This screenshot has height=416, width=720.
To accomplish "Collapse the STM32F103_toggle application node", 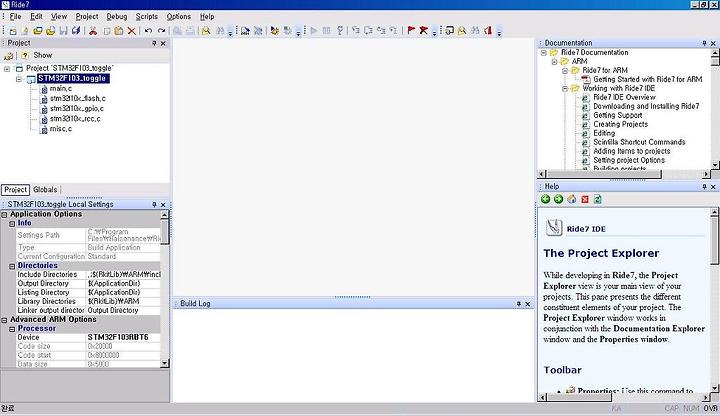I will pos(19,79).
